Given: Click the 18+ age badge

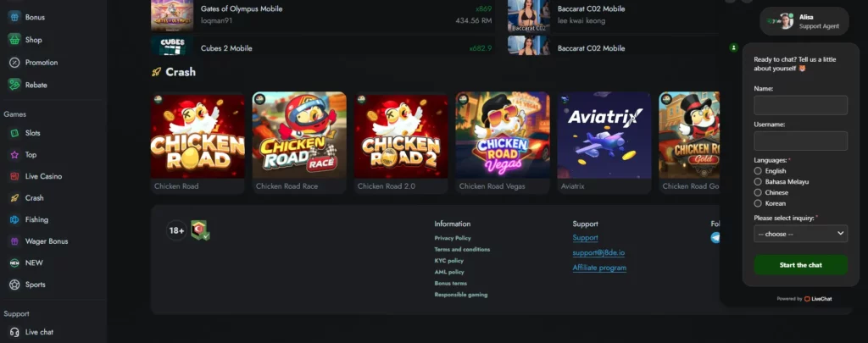Looking at the screenshot, I should click(176, 230).
